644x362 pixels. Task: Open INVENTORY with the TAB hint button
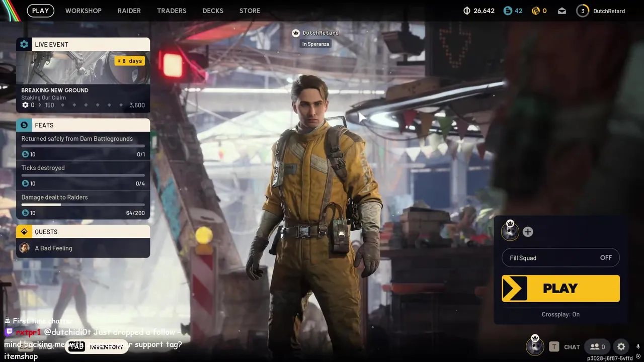(x=97, y=346)
